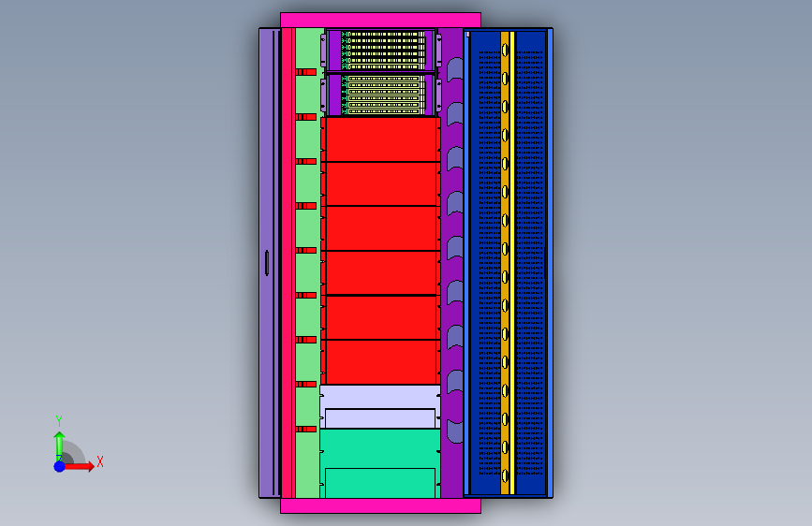Select the purple cable management column
The image size is (812, 526).
[x=451, y=263]
